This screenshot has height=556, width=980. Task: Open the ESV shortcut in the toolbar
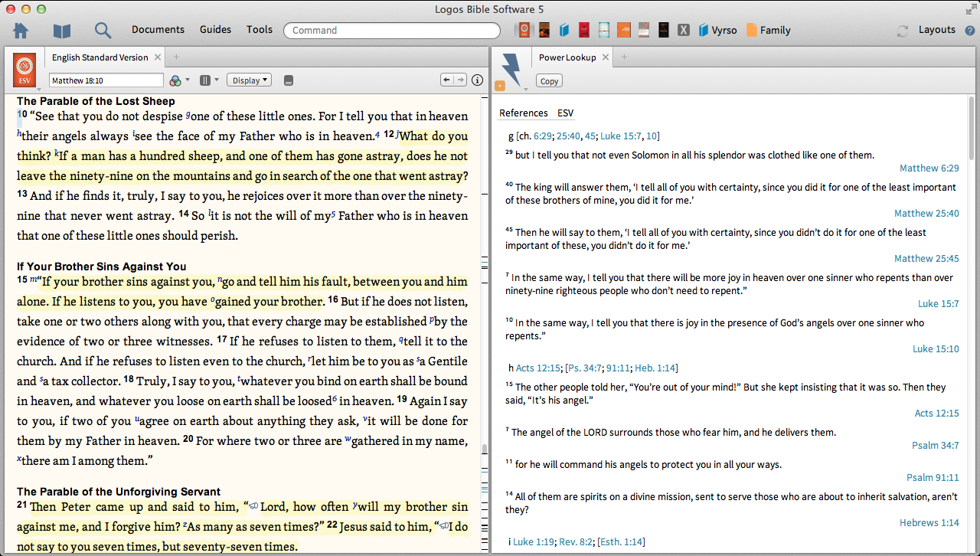pos(524,31)
